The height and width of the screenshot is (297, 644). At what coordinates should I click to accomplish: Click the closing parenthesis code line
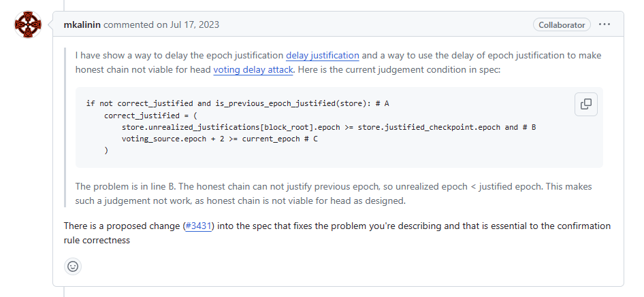(106, 150)
